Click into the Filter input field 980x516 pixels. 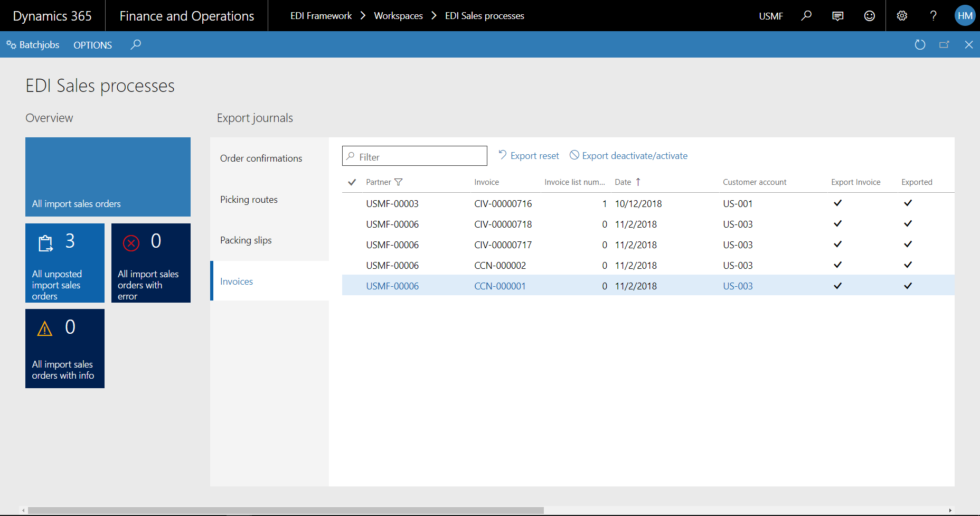[x=414, y=156]
